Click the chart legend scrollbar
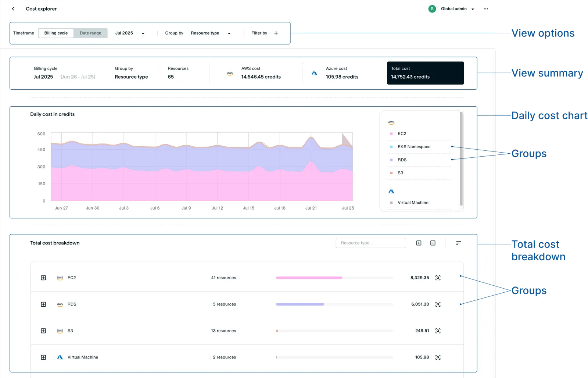 point(461,159)
